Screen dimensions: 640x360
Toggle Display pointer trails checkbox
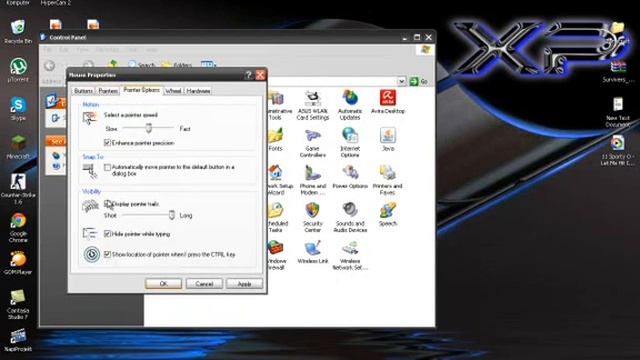(107, 204)
